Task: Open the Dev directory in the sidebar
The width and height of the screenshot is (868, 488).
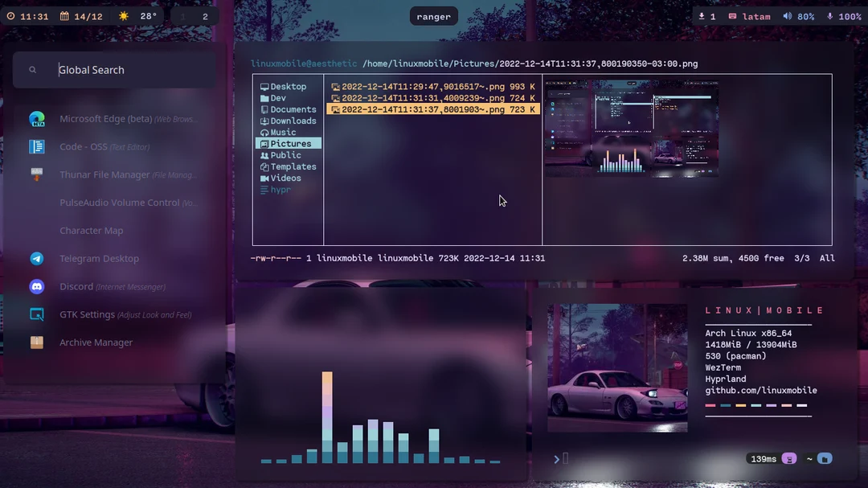Action: [x=278, y=97]
